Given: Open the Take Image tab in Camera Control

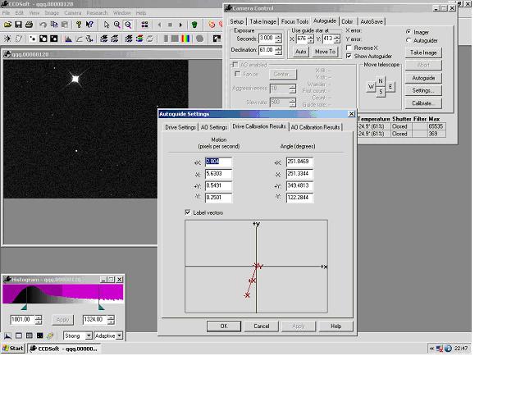Looking at the screenshot, I should (262, 21).
